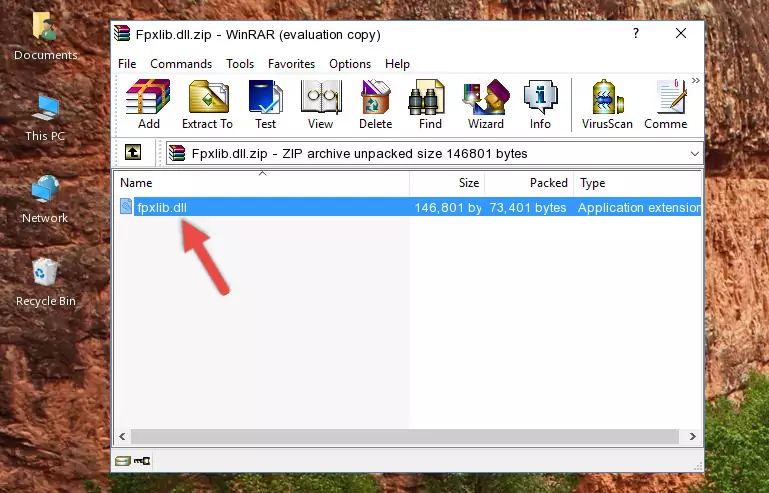Click the View toolbar icon

321,104
